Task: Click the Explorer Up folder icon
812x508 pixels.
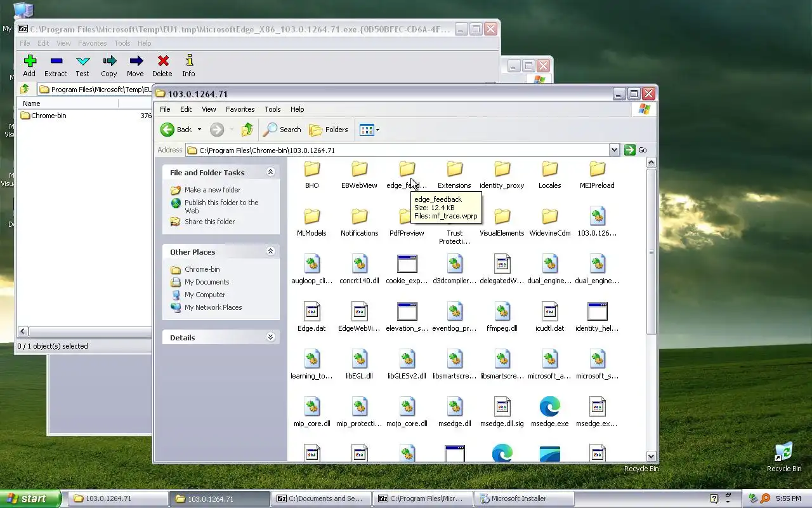Action: pyautogui.click(x=247, y=130)
